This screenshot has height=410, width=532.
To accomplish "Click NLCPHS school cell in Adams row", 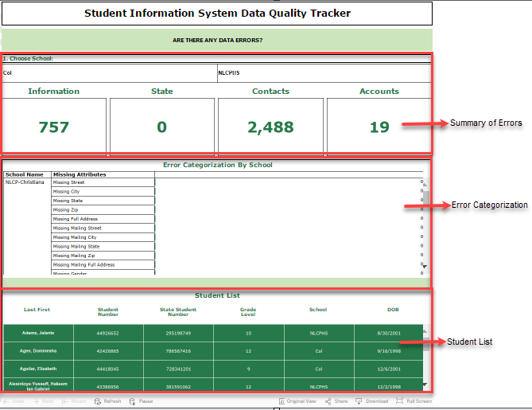I will (319, 334).
